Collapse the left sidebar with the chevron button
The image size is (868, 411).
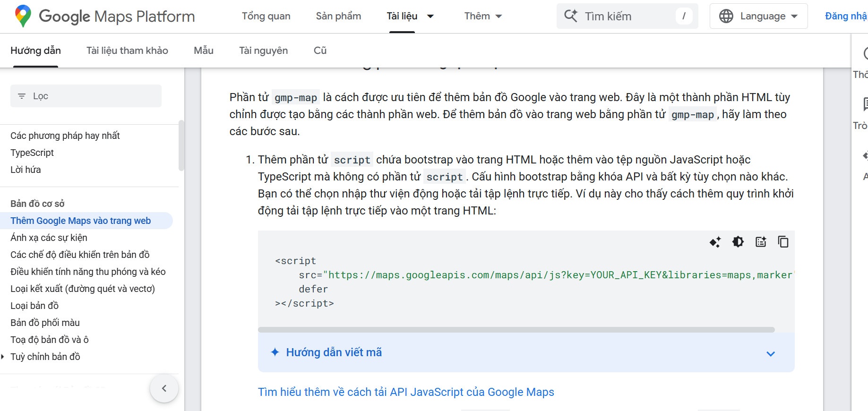coord(164,387)
